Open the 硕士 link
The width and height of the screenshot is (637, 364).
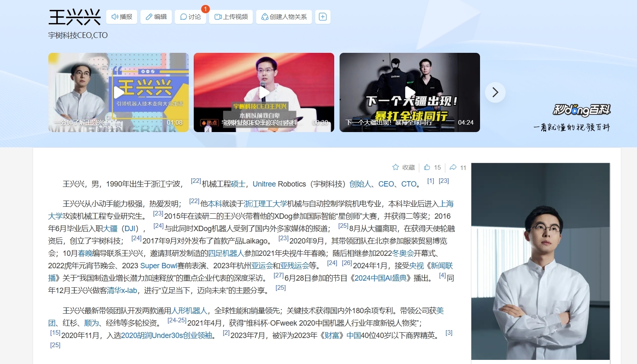coord(238,184)
